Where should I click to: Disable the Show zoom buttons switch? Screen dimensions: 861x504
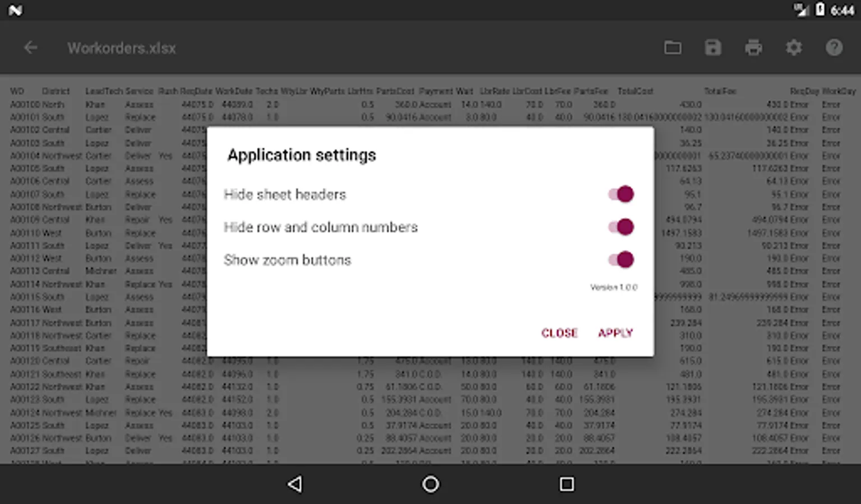(621, 260)
